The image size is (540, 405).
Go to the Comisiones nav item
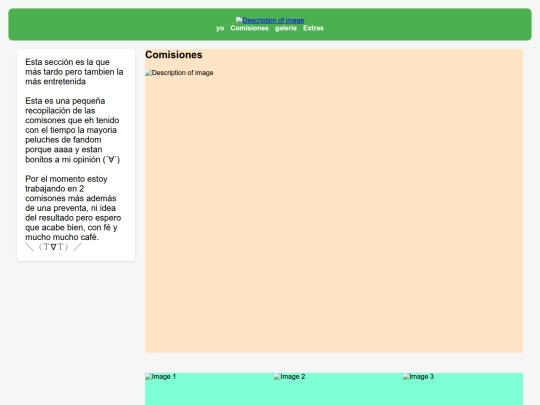pos(249,28)
